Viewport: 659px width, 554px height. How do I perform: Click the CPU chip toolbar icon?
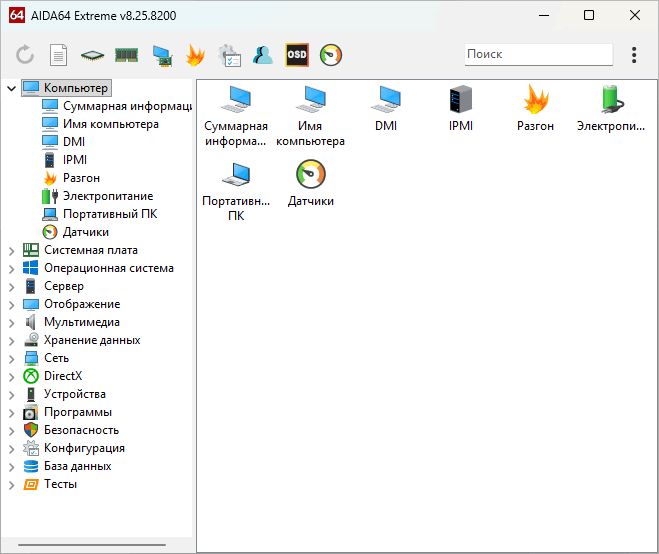93,55
